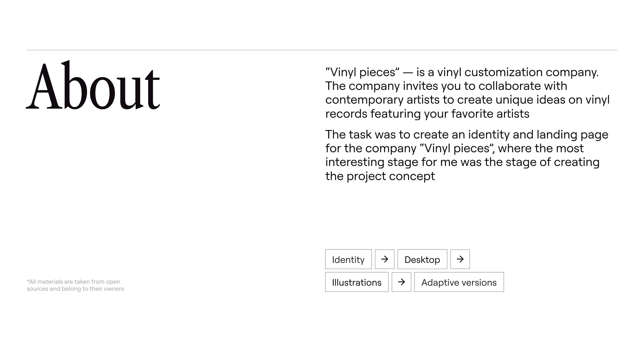Select the arrow linking Identity to Desktop

pos(385,259)
